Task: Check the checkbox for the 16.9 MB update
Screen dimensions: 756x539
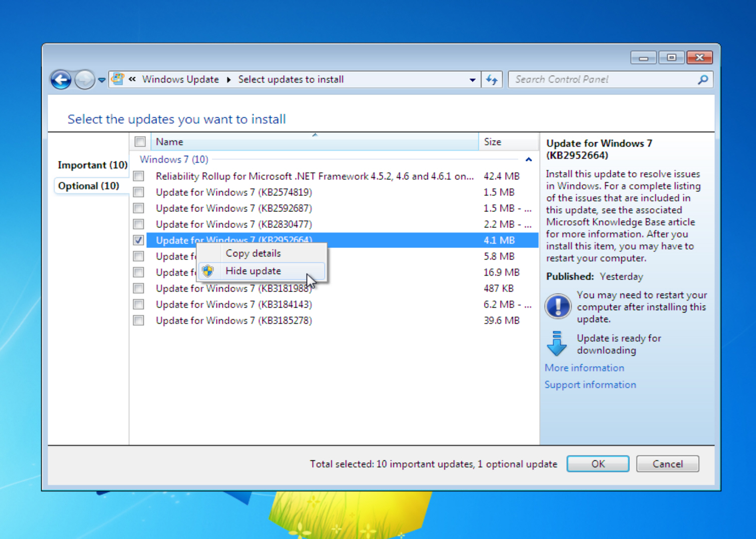Action: pos(139,272)
